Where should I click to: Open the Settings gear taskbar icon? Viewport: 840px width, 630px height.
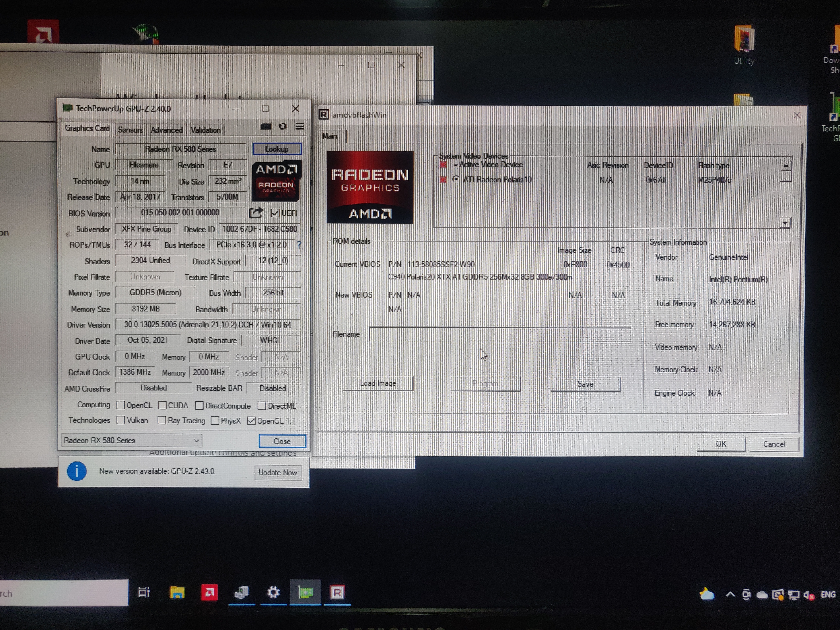(273, 592)
